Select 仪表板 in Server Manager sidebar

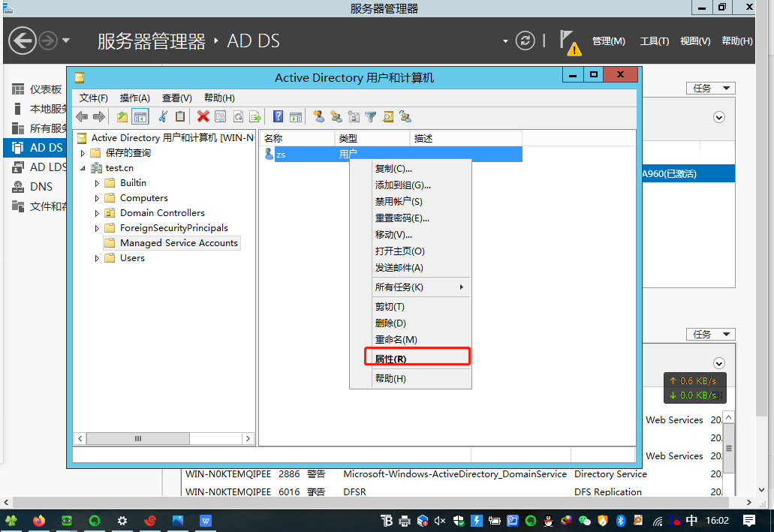(x=35, y=89)
